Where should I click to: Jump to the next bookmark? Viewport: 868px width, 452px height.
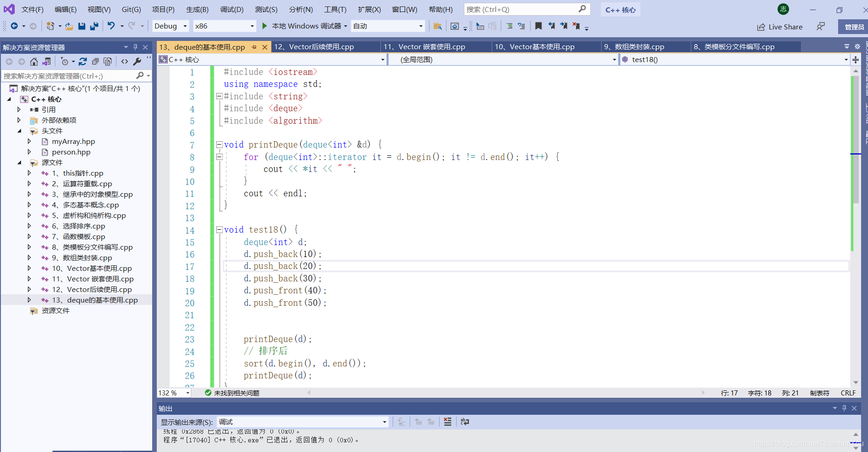click(564, 26)
